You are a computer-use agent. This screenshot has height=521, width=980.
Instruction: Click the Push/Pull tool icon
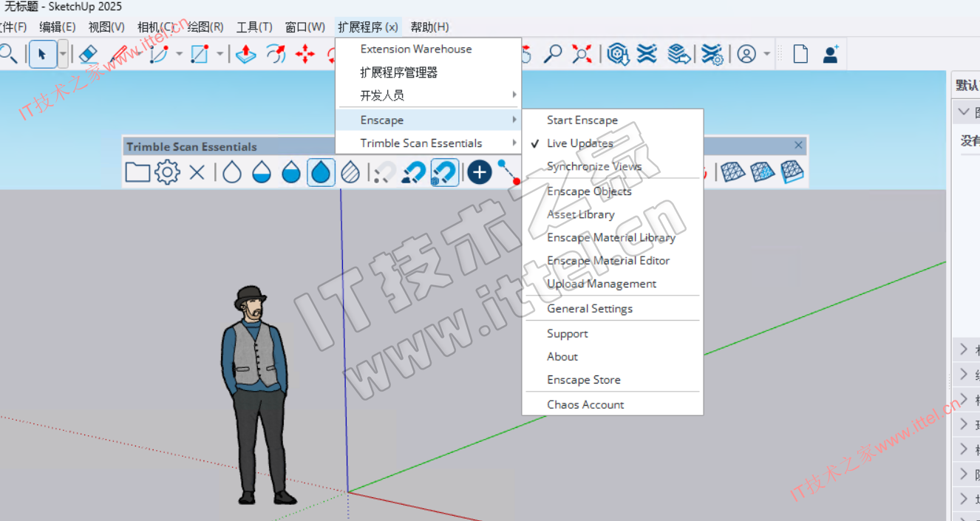click(245, 54)
